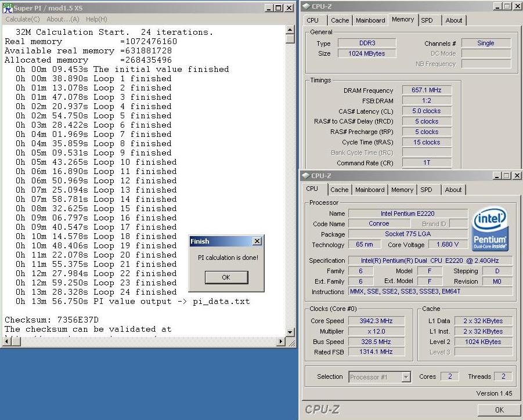Open Cache tab in lower CPU-Z window
Image resolution: width=523 pixels, height=420 pixels.
pyautogui.click(x=339, y=190)
